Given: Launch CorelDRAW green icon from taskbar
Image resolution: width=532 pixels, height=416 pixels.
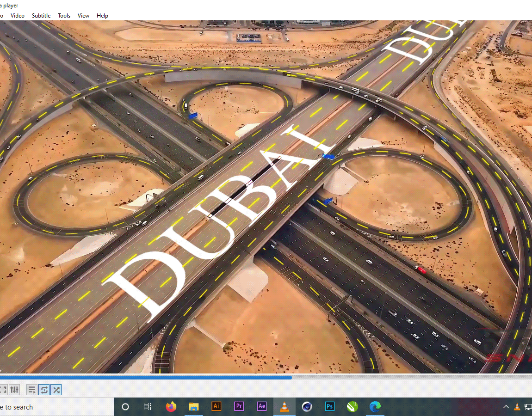Looking at the screenshot, I should click(352, 406).
